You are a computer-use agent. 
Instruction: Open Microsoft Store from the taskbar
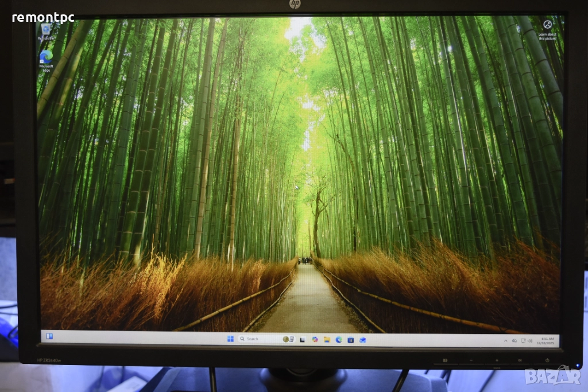pos(350,340)
